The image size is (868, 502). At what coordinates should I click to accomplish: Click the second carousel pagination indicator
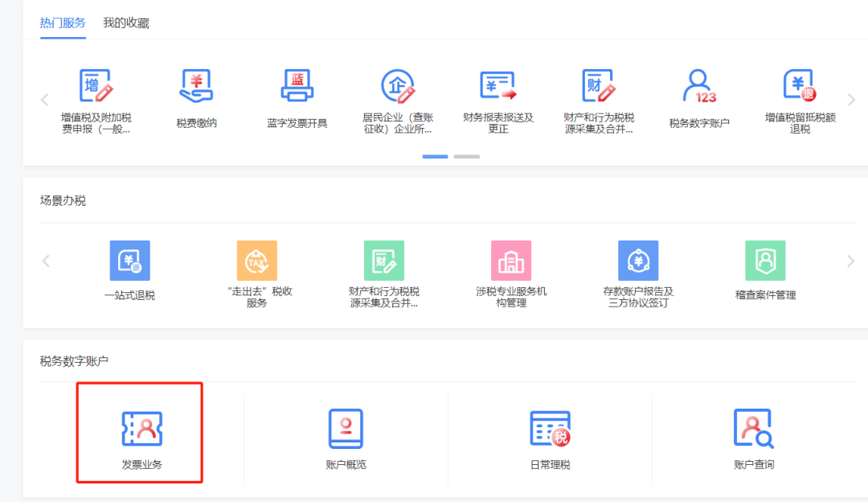467,157
